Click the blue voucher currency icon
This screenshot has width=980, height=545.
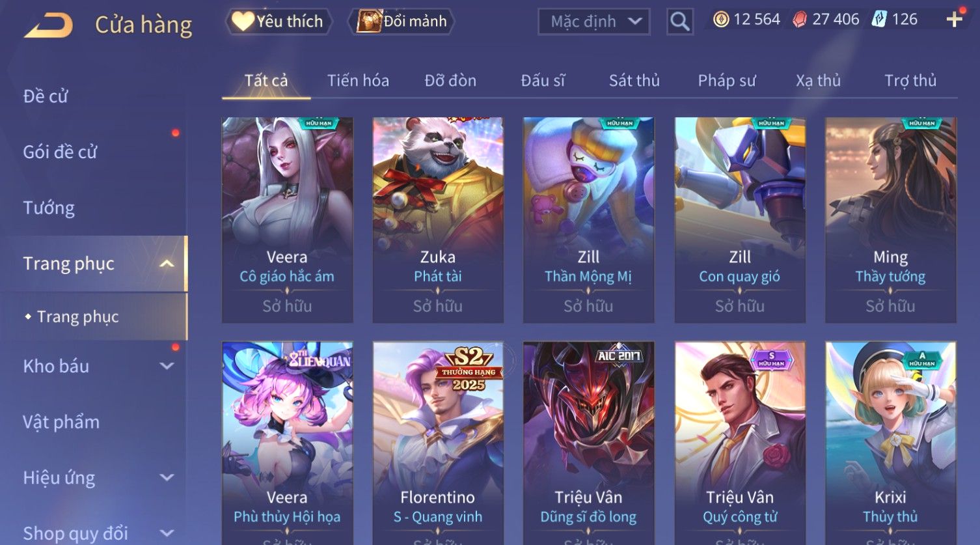click(x=879, y=20)
